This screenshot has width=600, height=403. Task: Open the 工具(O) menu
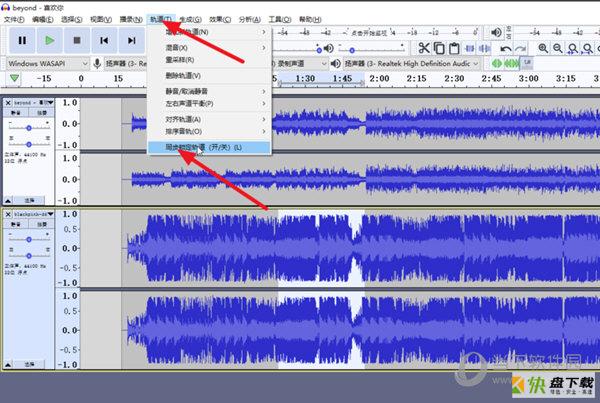click(279, 19)
